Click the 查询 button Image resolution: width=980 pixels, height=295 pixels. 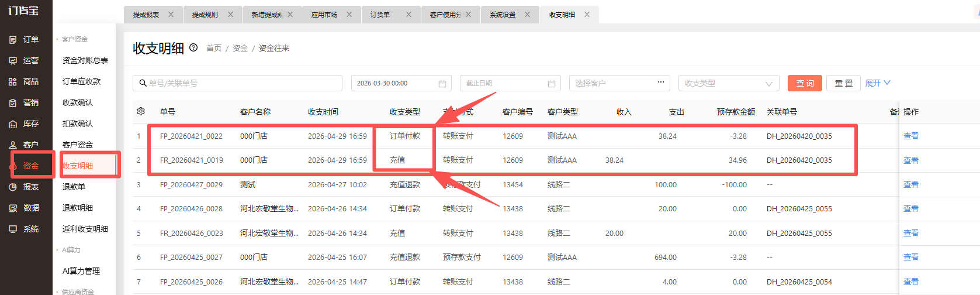805,83
